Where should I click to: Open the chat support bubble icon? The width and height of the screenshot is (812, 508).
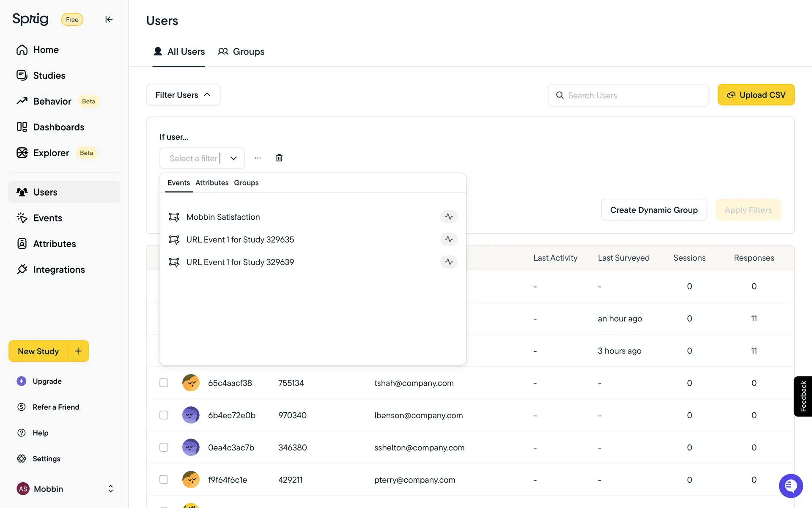coord(790,486)
